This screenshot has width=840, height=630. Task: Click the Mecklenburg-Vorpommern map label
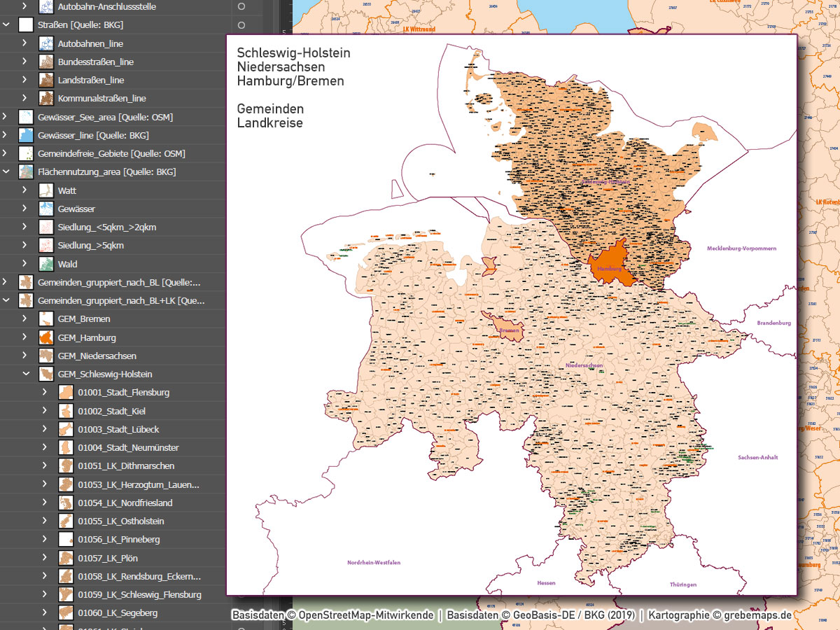coord(741,248)
